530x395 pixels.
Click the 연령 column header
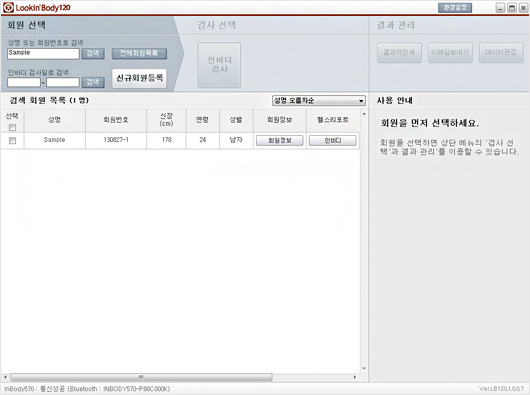coord(202,120)
